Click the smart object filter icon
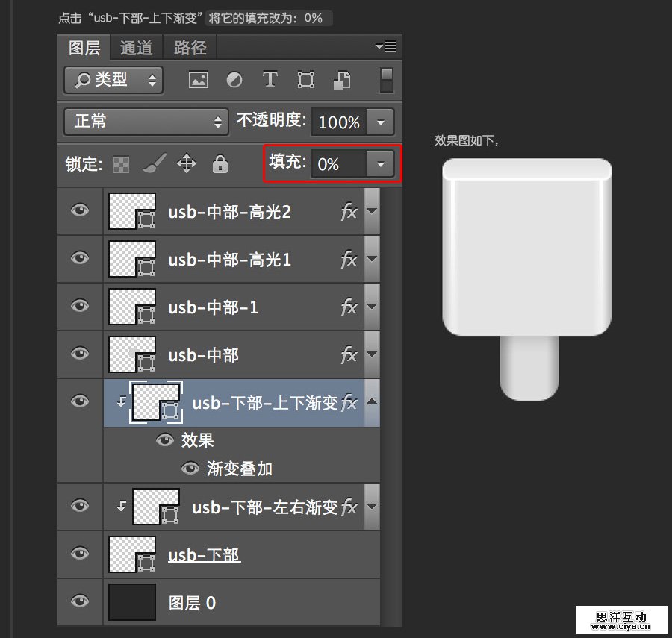Image resolution: width=672 pixels, height=638 pixels. point(342,80)
